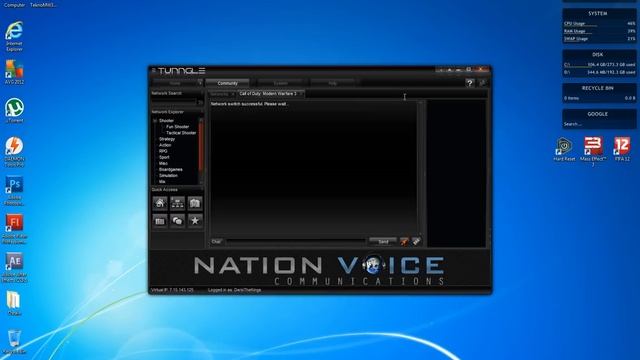This screenshot has height=360, width=640.
Task: Click the question mark help icon in Tunngle
Action: click(469, 83)
